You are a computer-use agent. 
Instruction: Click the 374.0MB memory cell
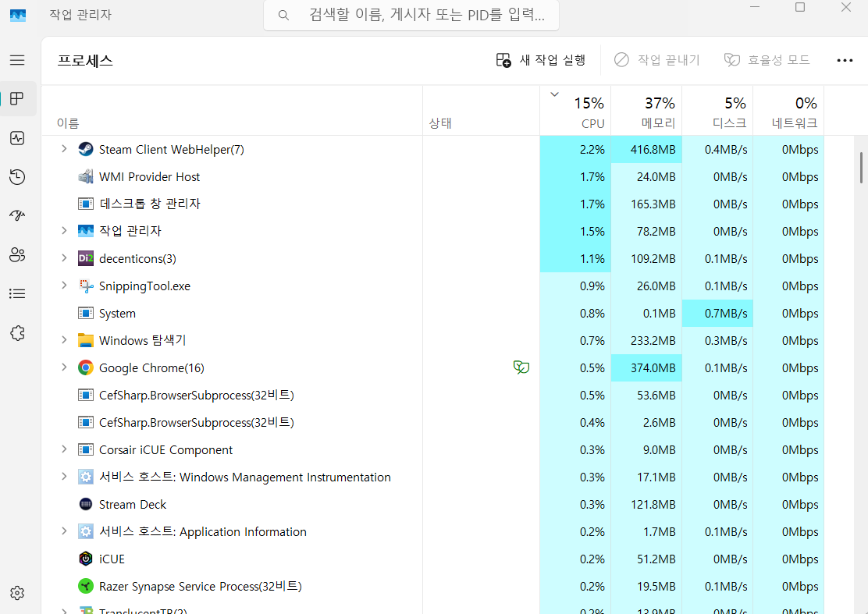(x=646, y=367)
